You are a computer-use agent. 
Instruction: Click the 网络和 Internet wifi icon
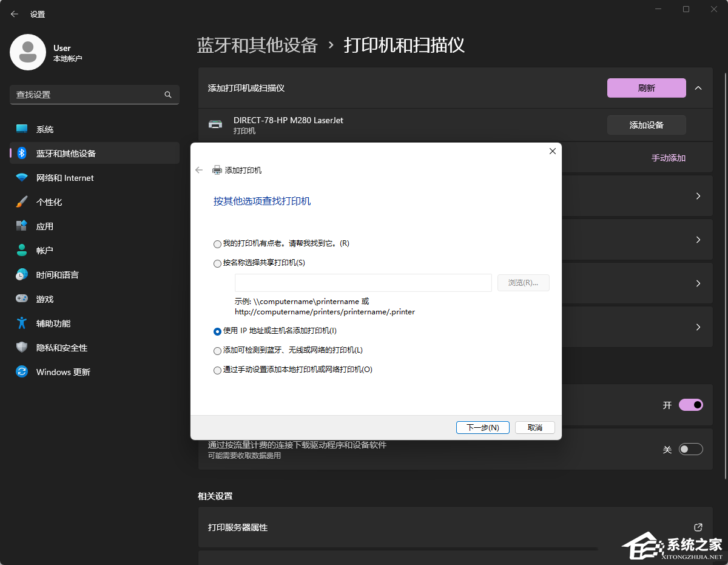tap(22, 178)
